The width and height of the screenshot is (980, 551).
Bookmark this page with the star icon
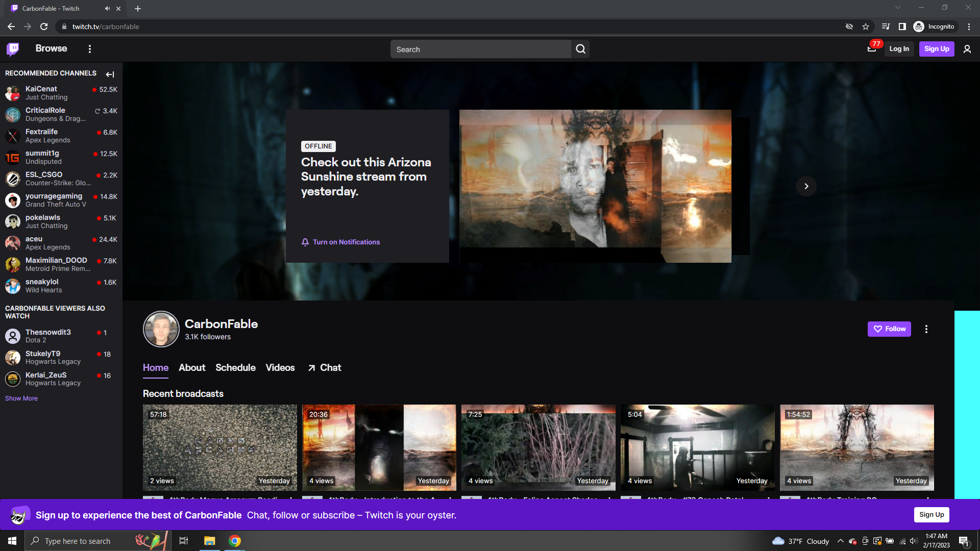coord(866,27)
